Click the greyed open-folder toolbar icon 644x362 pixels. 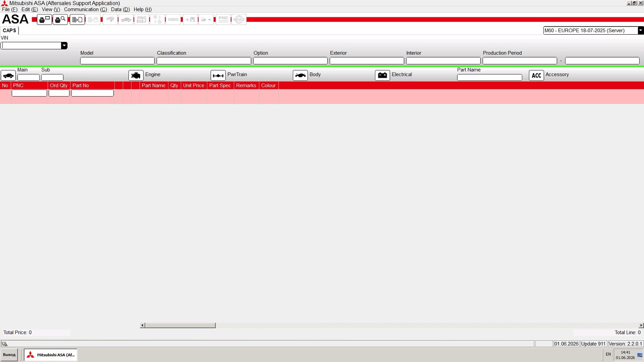click(x=206, y=19)
